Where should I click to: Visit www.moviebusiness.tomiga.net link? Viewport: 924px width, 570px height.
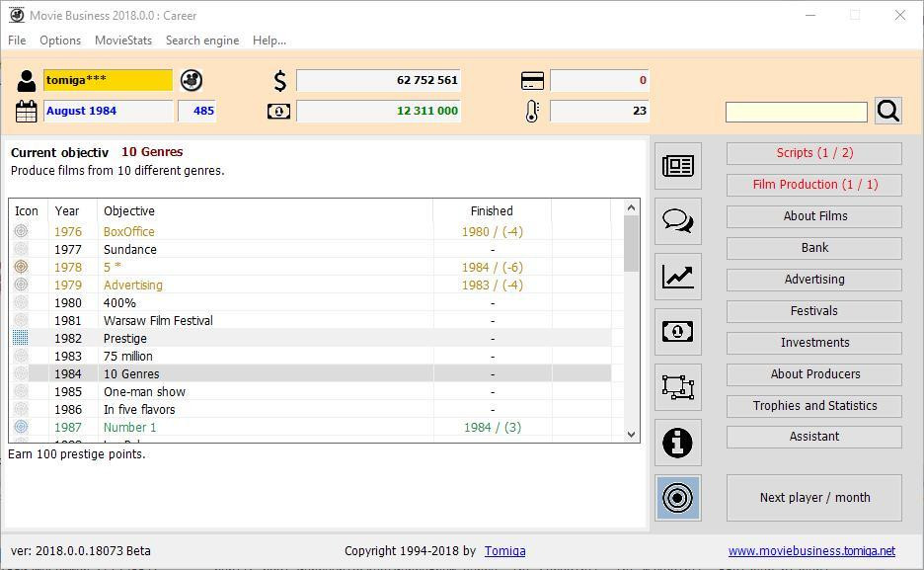pyautogui.click(x=811, y=550)
